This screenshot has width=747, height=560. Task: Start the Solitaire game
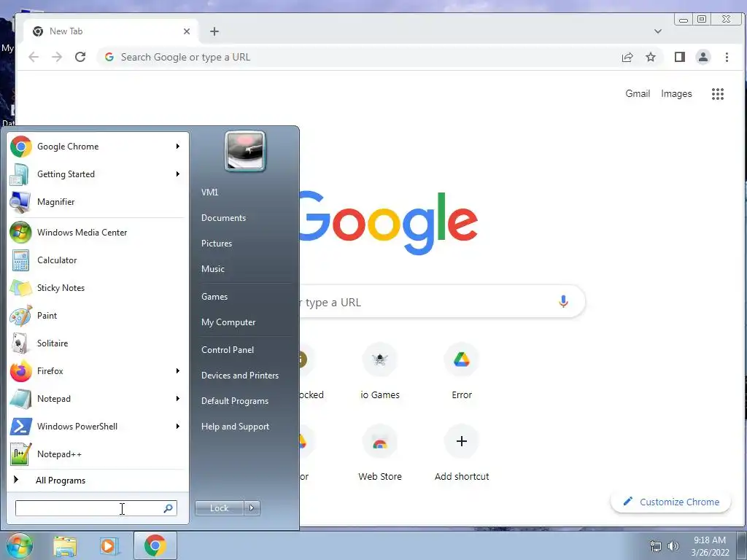pyautogui.click(x=96, y=343)
